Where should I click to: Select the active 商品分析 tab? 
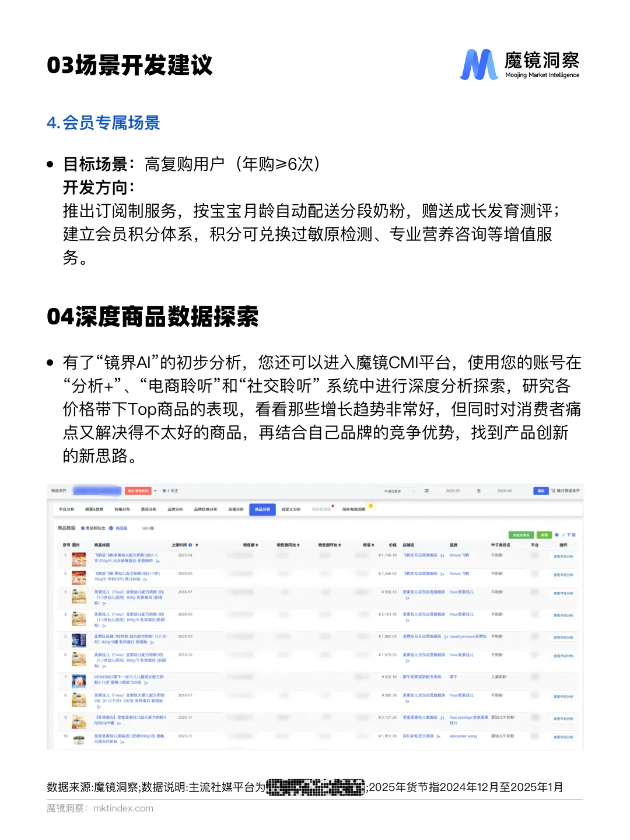tap(262, 509)
